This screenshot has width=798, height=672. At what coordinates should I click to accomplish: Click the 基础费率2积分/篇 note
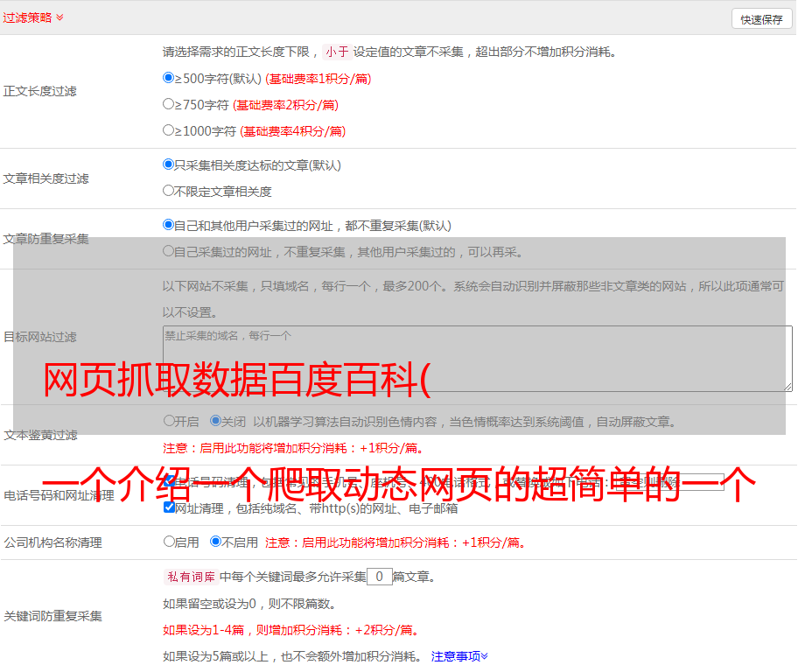[x=285, y=105]
